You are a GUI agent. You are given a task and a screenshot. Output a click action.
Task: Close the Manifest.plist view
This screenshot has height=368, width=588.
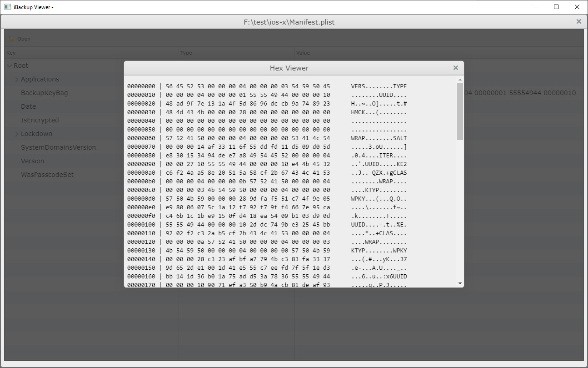(578, 21)
